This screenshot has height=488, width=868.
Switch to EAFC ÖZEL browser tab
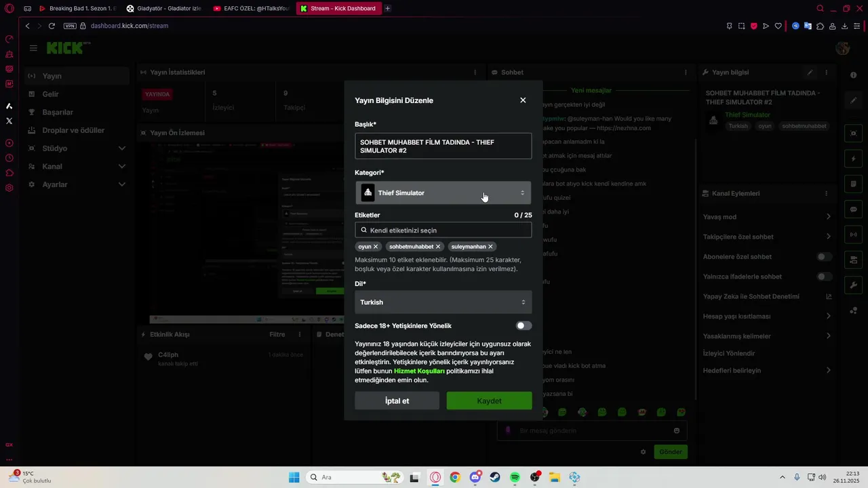(x=252, y=9)
